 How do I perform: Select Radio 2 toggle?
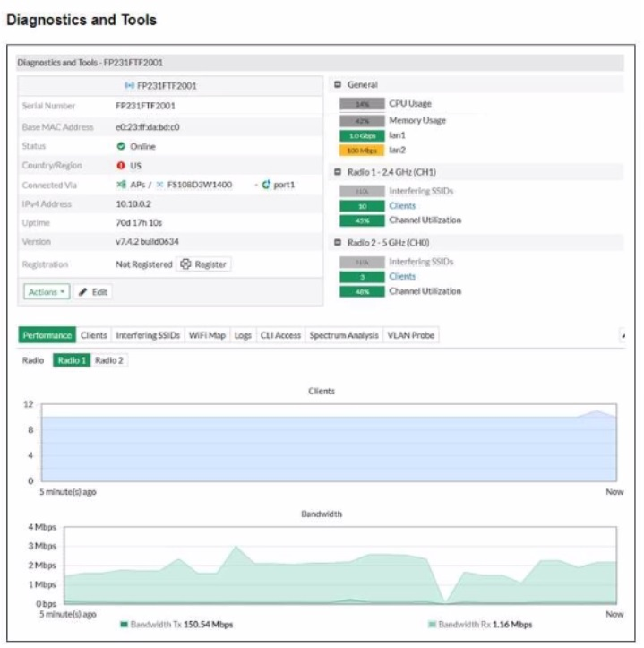108,360
